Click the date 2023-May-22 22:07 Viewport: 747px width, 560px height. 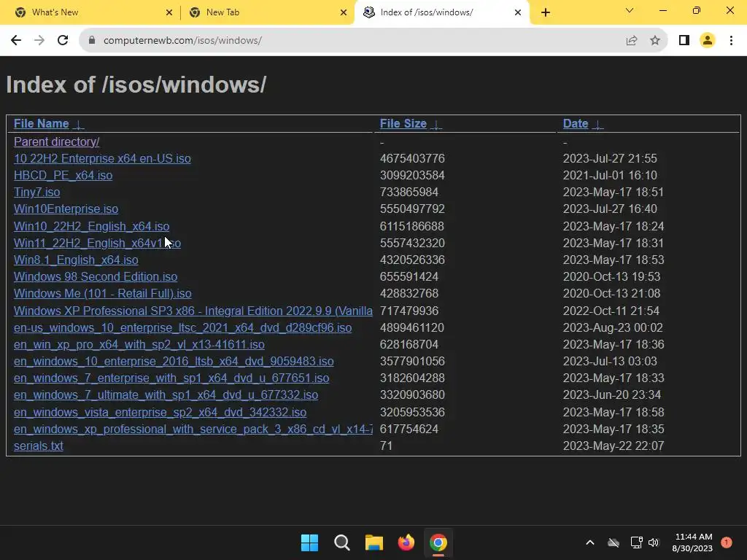click(x=613, y=446)
